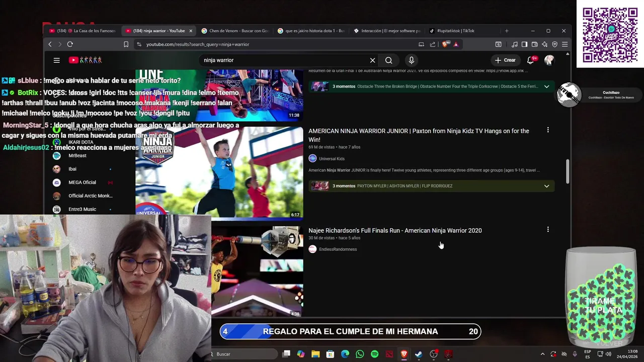The image size is (644, 362).
Task: Share this page from the address bar
Action: pos(432,44)
